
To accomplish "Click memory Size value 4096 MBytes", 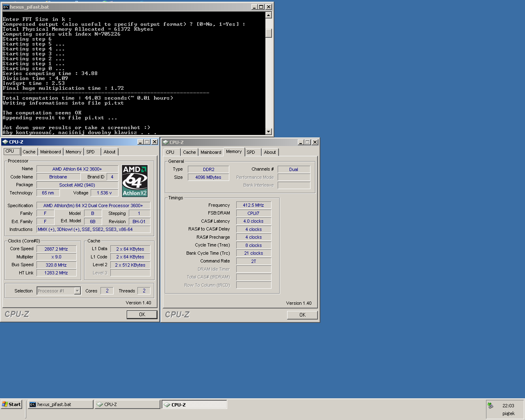I will [208, 177].
